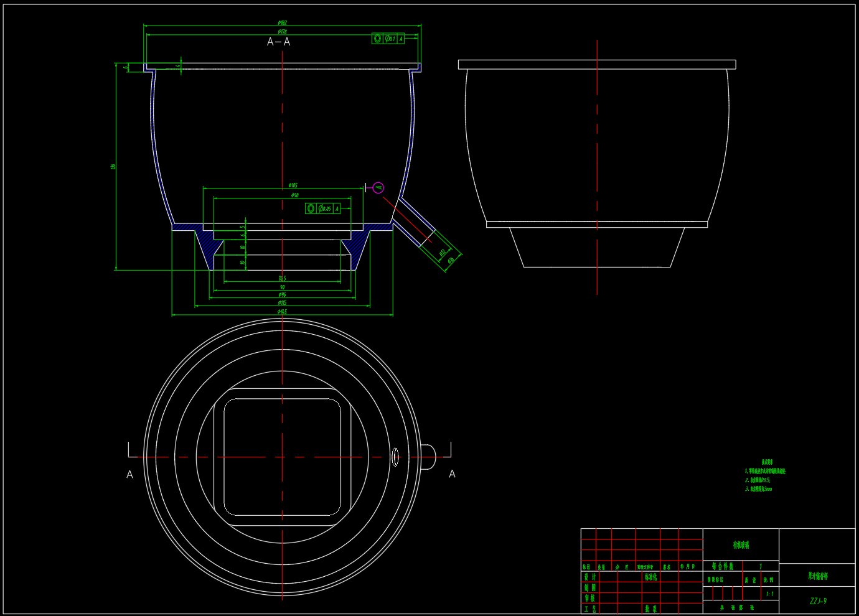Viewport: 859px width, 616px height.
Task: Click the magenta datum A circle symbol
Action: (x=378, y=188)
